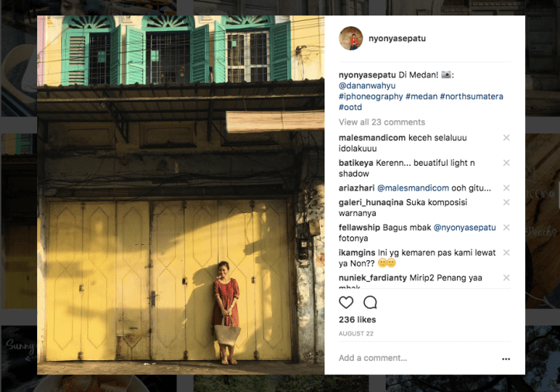The image size is (560, 392).
Task: Delete the malesmandicom comment with its X
Action: 506,138
